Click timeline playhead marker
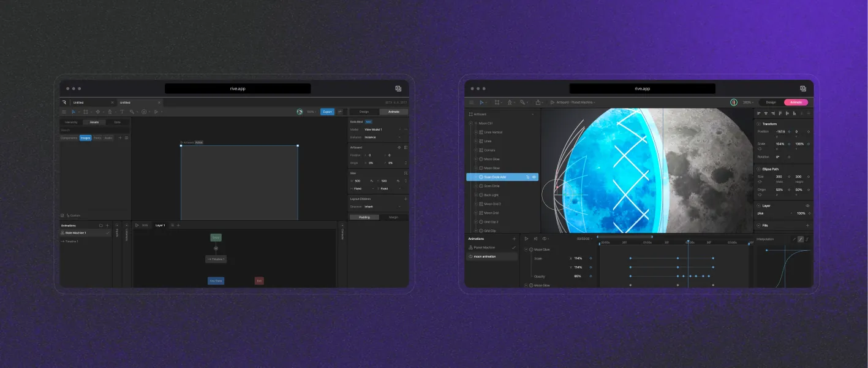The height and width of the screenshot is (368, 868). [x=688, y=243]
